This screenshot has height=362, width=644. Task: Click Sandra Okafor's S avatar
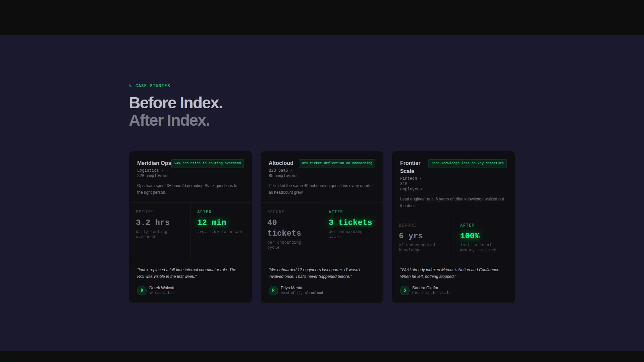point(405,290)
